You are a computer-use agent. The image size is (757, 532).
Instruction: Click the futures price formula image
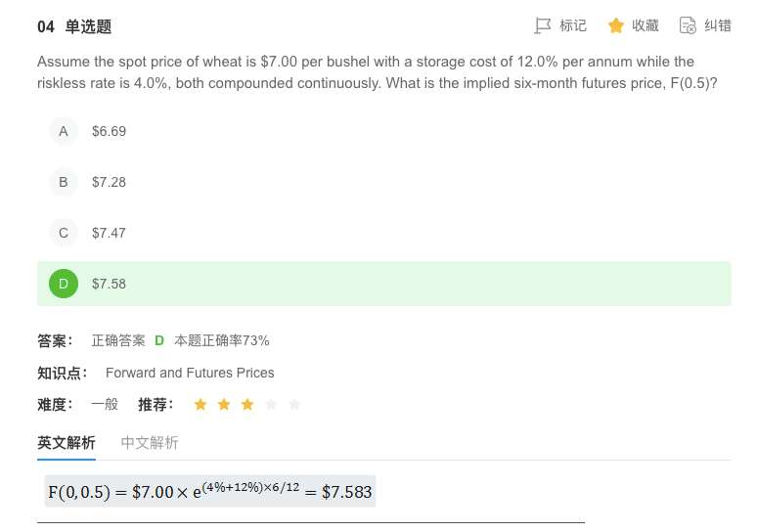point(209,491)
